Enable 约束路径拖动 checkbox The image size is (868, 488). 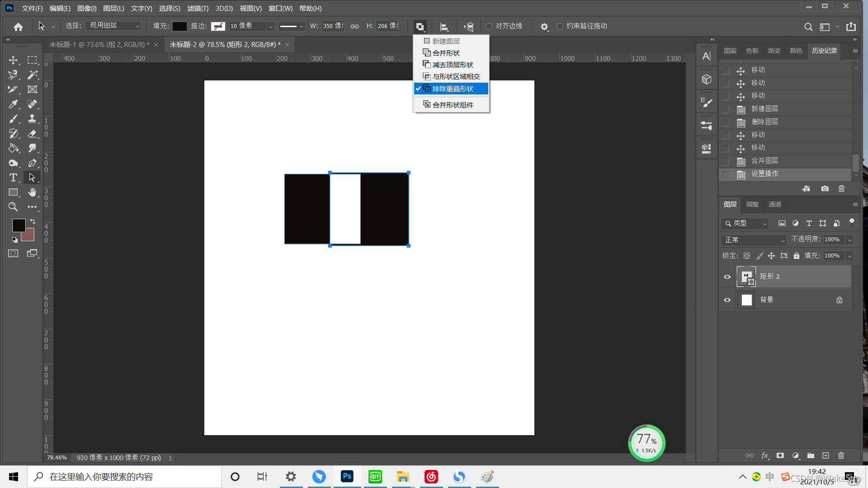coord(560,26)
